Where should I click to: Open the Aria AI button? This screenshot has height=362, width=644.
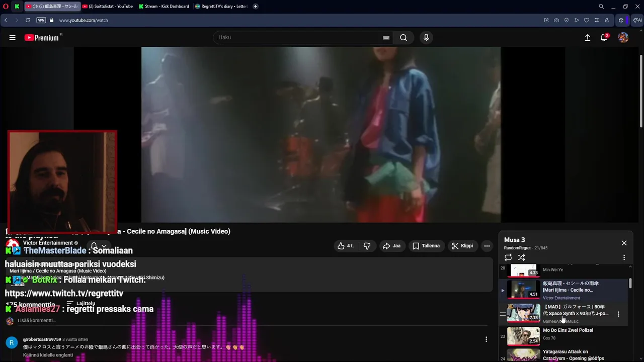click(637, 20)
